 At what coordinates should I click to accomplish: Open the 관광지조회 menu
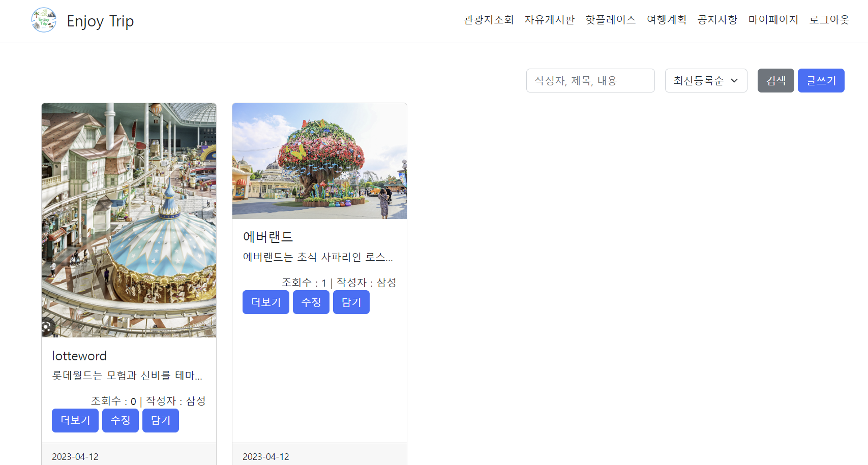(x=489, y=20)
